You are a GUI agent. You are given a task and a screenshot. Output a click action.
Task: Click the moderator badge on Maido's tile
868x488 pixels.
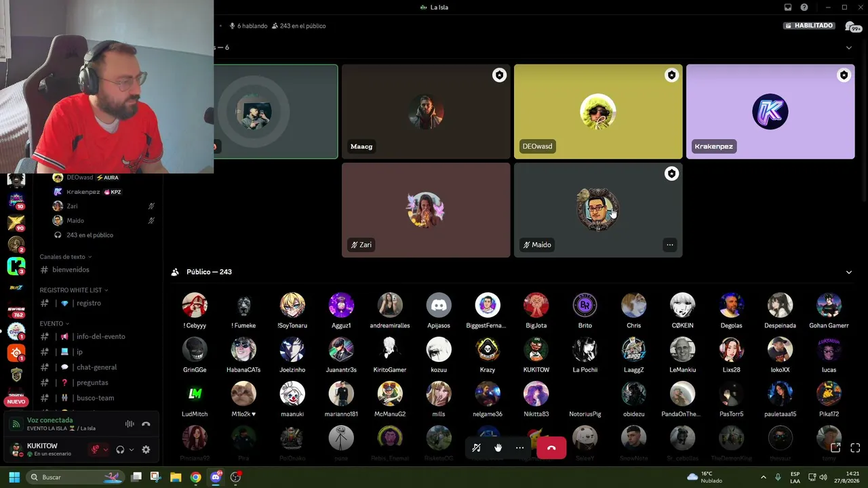click(x=671, y=174)
